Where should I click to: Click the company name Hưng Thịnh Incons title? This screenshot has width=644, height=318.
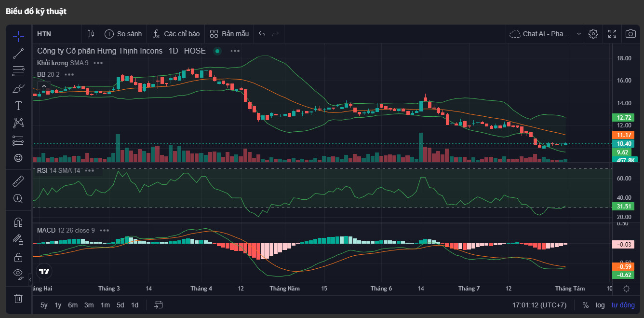click(x=100, y=51)
